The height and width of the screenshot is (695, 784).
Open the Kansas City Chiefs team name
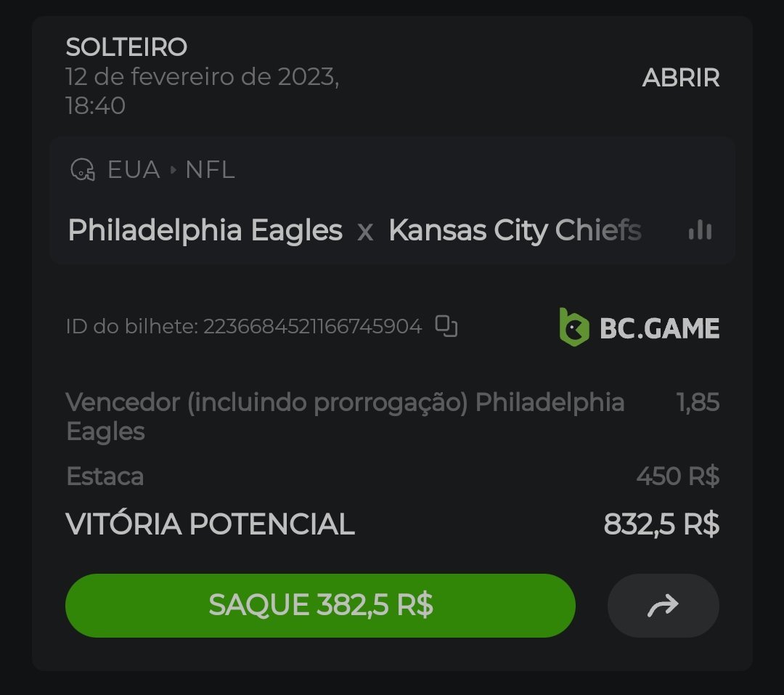coord(515,231)
